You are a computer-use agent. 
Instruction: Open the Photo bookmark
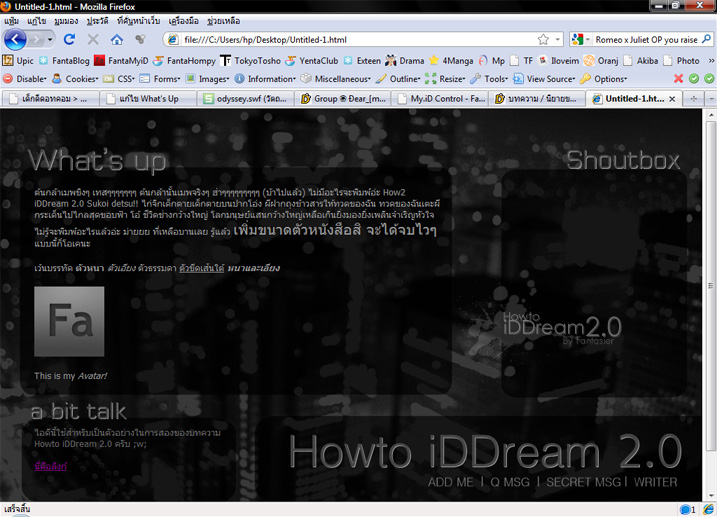(x=681, y=61)
